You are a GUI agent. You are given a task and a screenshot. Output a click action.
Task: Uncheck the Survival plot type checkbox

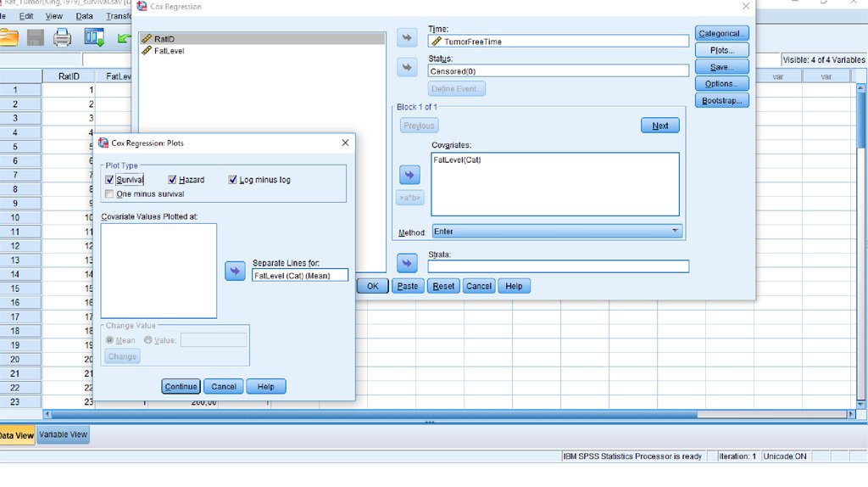tap(109, 180)
